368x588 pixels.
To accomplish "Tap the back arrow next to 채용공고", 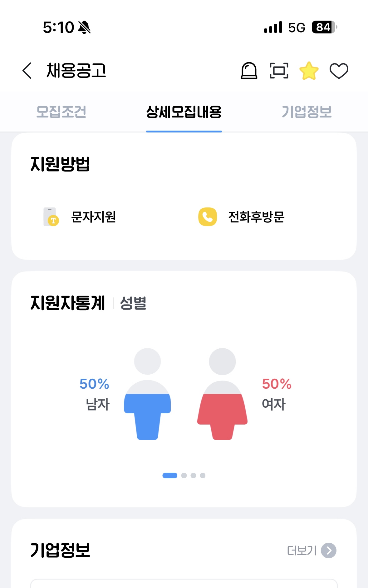I will point(27,71).
